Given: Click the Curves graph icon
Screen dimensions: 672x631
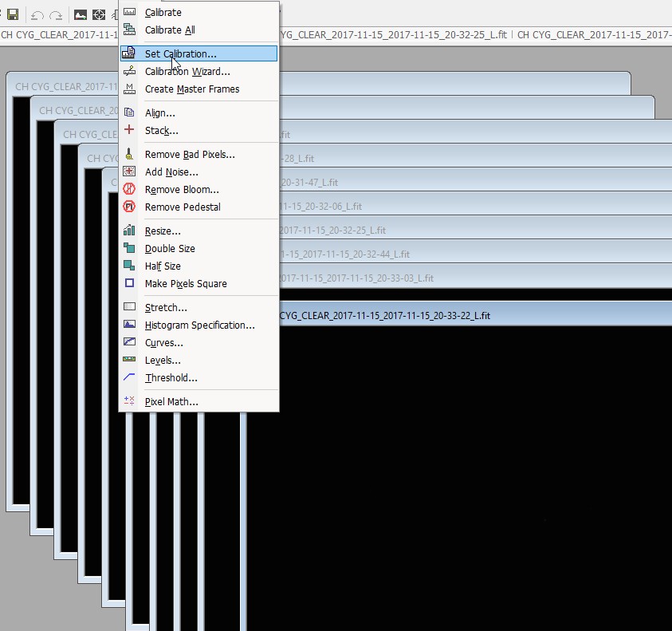Looking at the screenshot, I should point(129,342).
